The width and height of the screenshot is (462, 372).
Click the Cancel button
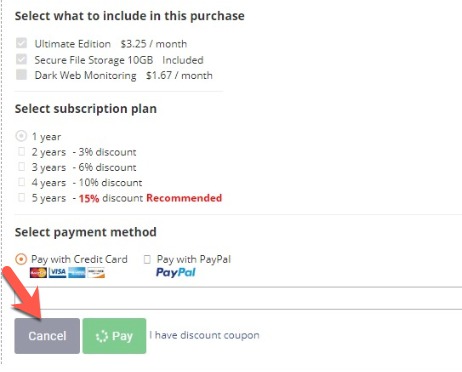(x=47, y=336)
